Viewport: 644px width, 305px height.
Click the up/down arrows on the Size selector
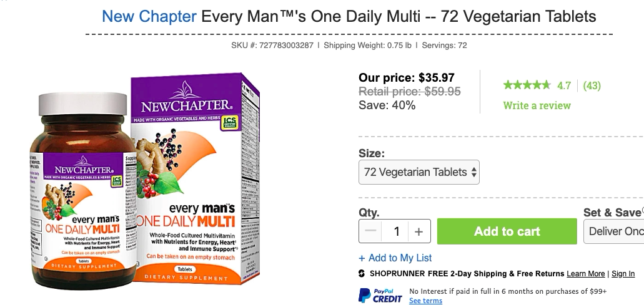(x=474, y=172)
